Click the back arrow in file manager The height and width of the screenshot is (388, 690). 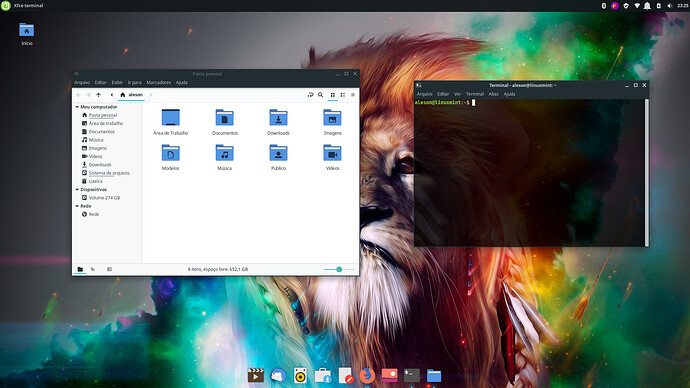78,95
